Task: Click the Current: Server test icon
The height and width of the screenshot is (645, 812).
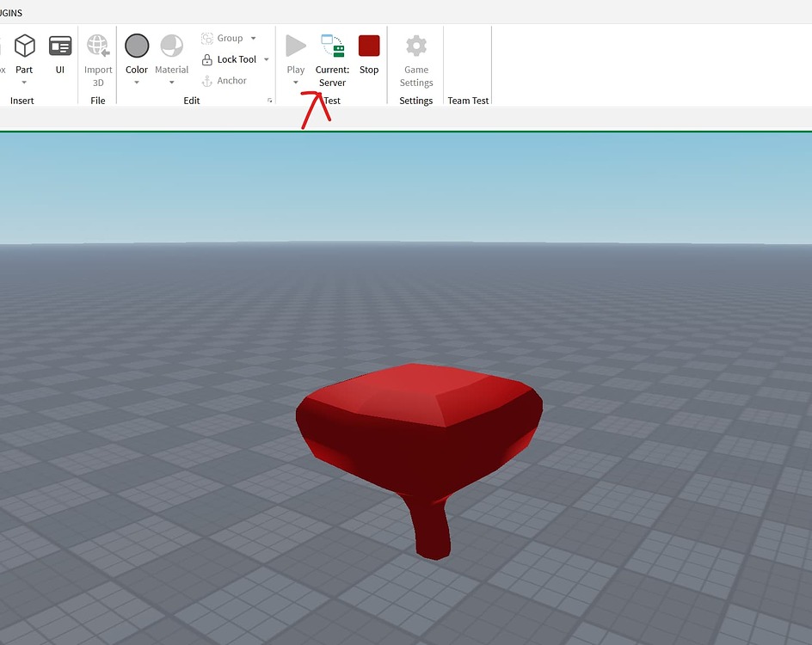Action: click(332, 46)
